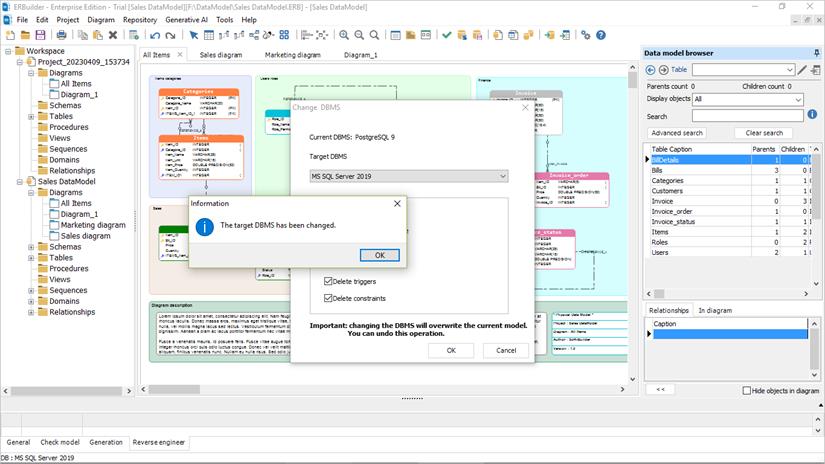Click the Delete X icon in toolbar
Viewport: 825px width, 464px height.
(113, 35)
